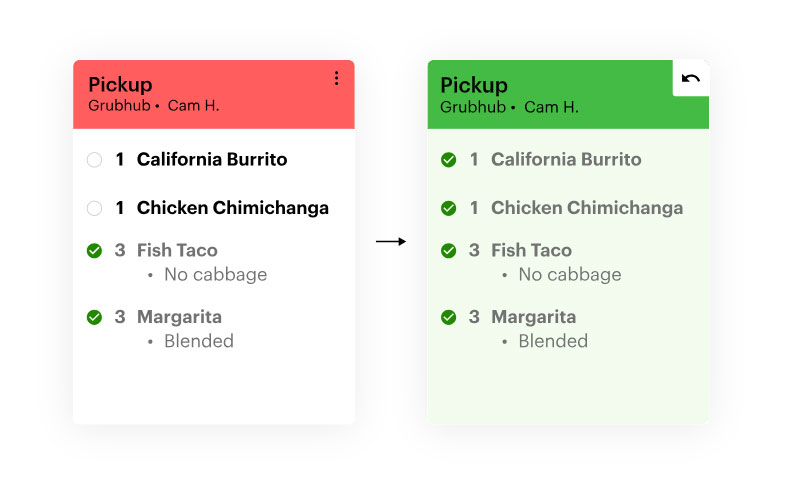Image resolution: width=788 pixels, height=493 pixels.
Task: Uncheck Margarita on the red ticket
Action: click(94, 317)
